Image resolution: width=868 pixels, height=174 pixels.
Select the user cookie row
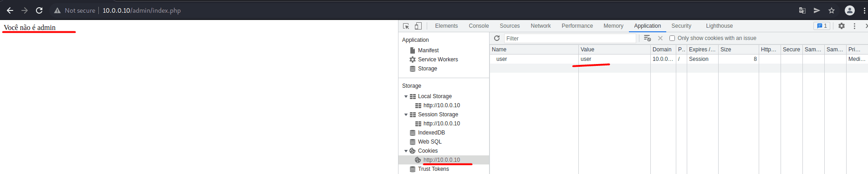tap(679, 59)
